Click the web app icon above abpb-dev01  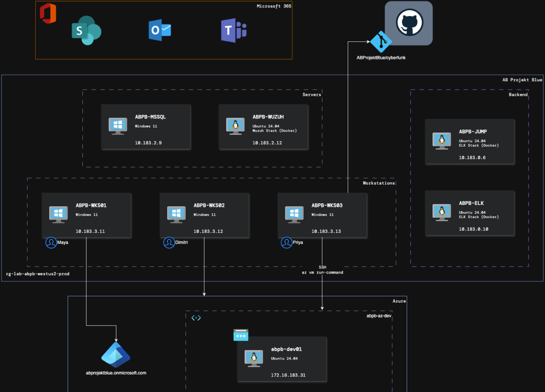coord(241,335)
